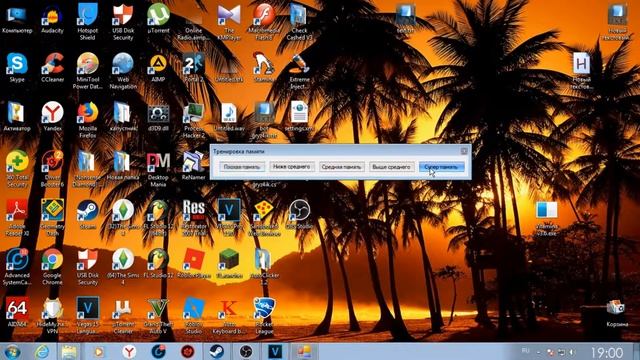
Task: Click the Driver Booster taskbar icon
Action: [187, 352]
